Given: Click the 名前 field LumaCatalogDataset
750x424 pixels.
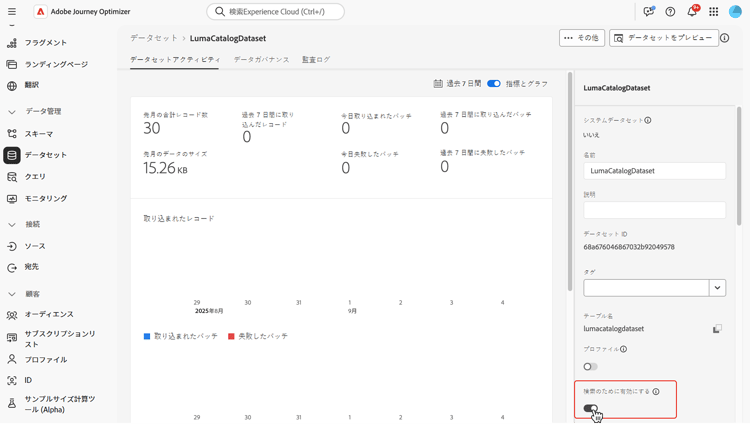Looking at the screenshot, I should (654, 171).
